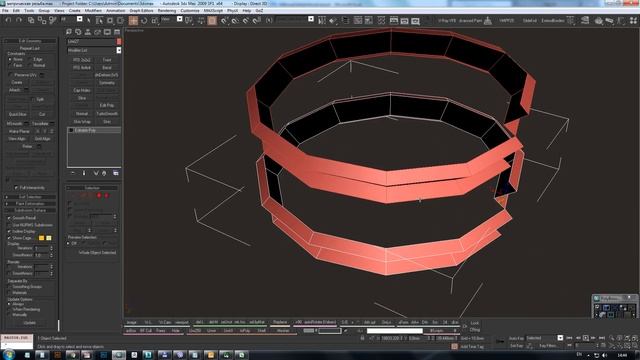
Task: Collapse the Subdivision Surface rollout
Action: point(30,210)
